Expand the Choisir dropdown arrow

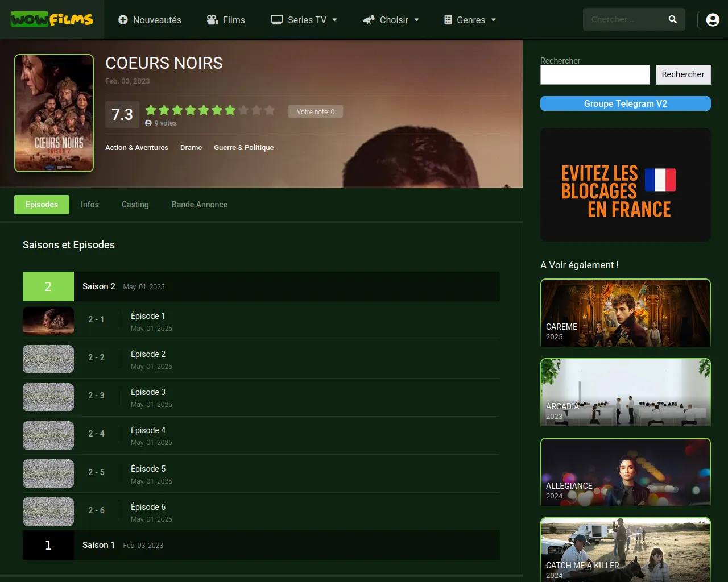[416, 20]
